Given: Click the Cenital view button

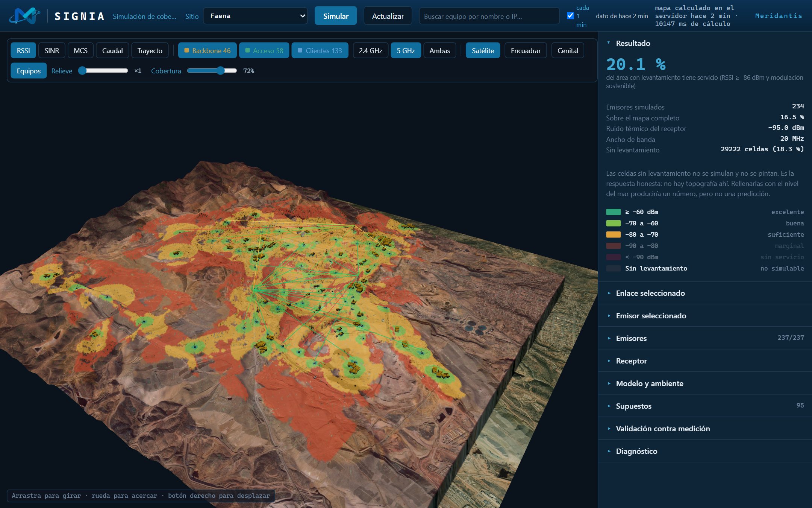Looking at the screenshot, I should [x=568, y=50].
